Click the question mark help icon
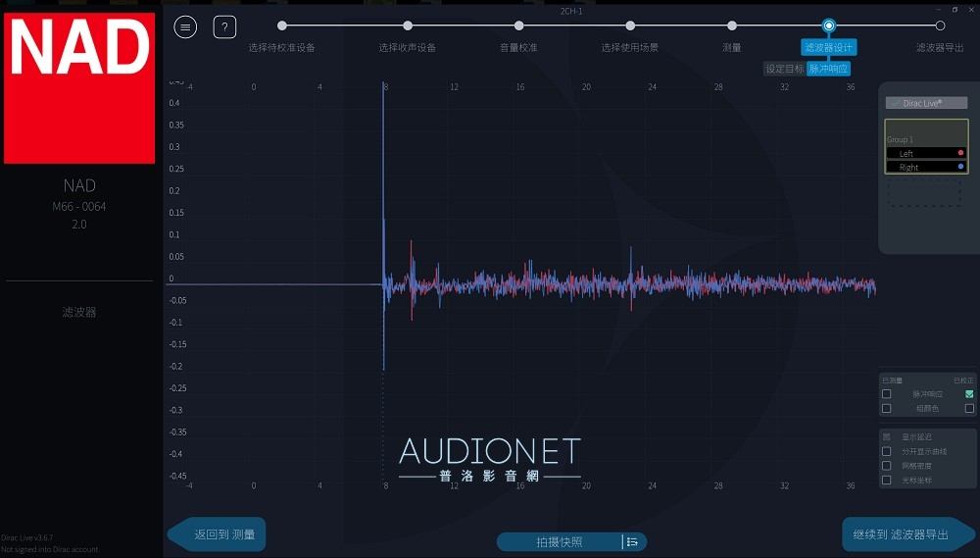Image resolution: width=980 pixels, height=558 pixels. [224, 27]
